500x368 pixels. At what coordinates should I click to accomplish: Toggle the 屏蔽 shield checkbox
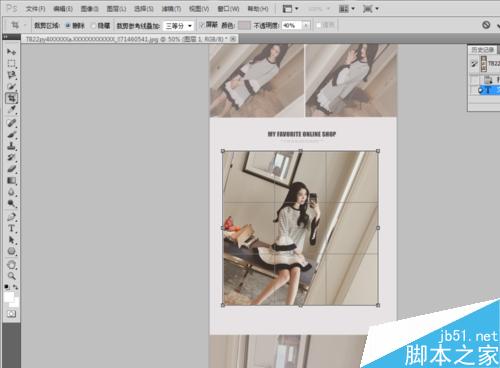click(x=201, y=25)
